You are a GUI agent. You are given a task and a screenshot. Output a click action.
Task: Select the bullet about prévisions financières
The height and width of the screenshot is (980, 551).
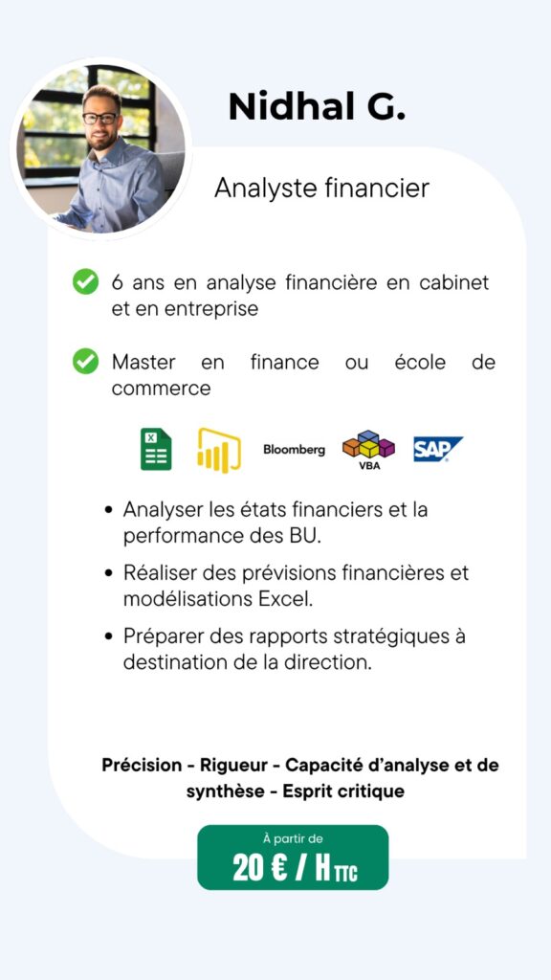(287, 586)
